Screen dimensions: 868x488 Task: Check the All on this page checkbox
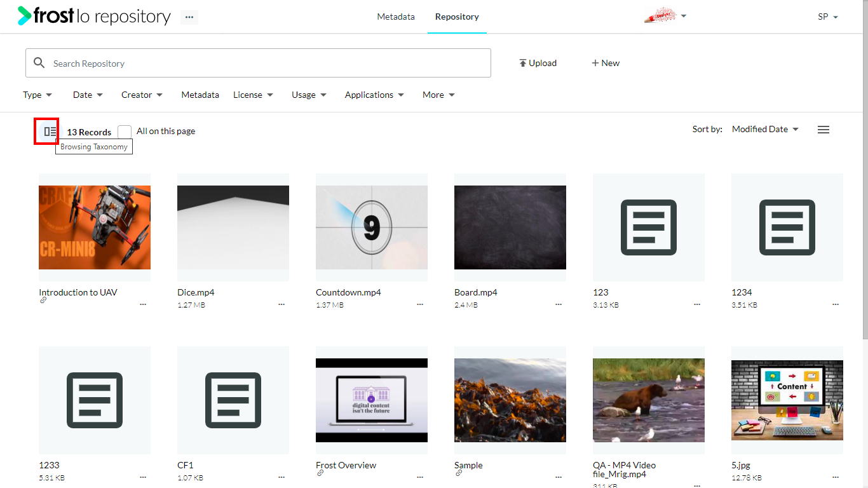(x=125, y=132)
